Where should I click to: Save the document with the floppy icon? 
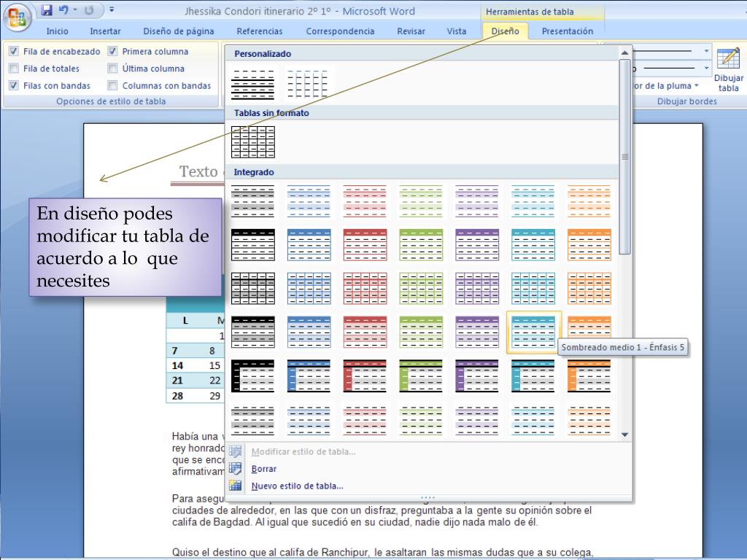[x=46, y=10]
